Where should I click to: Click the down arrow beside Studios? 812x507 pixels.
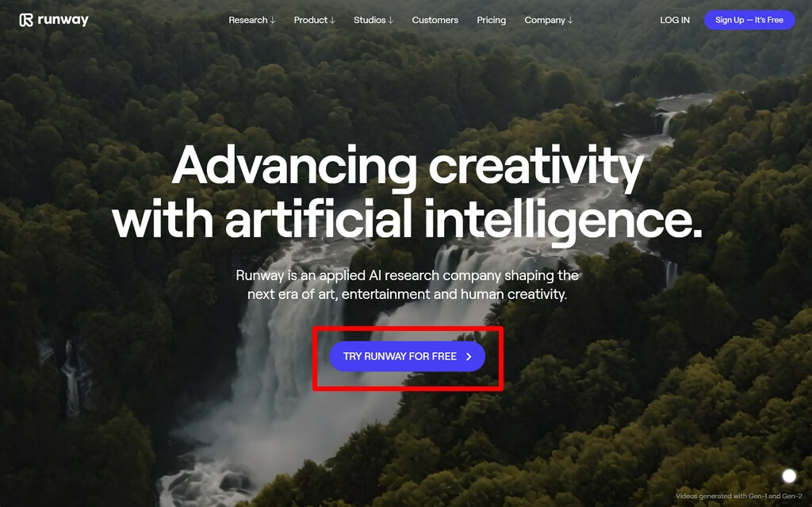390,20
